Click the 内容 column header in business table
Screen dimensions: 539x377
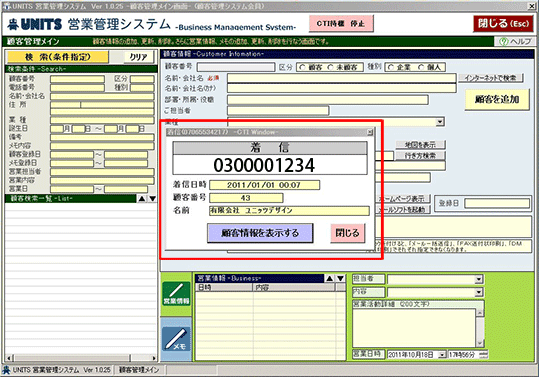click(x=294, y=288)
